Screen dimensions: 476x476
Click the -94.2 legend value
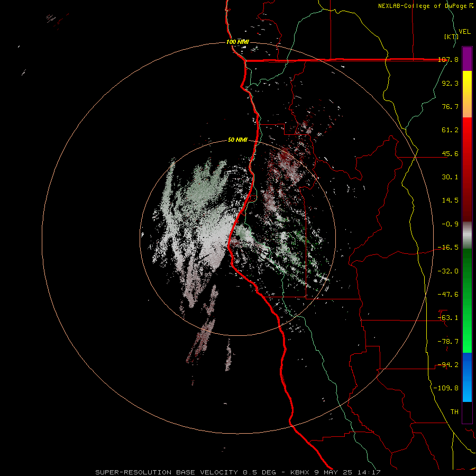coord(448,365)
